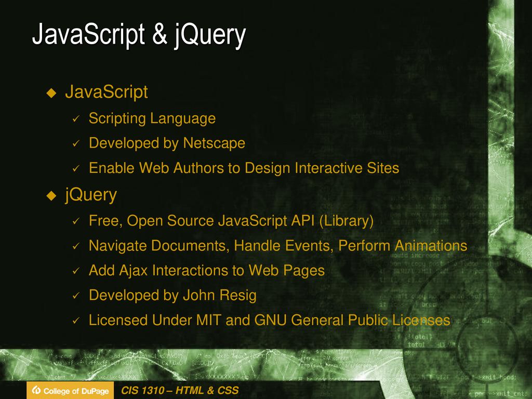Click the slide title 'JavaScript & jQuery'
The width and height of the screenshot is (532, 399).
pyautogui.click(x=139, y=35)
